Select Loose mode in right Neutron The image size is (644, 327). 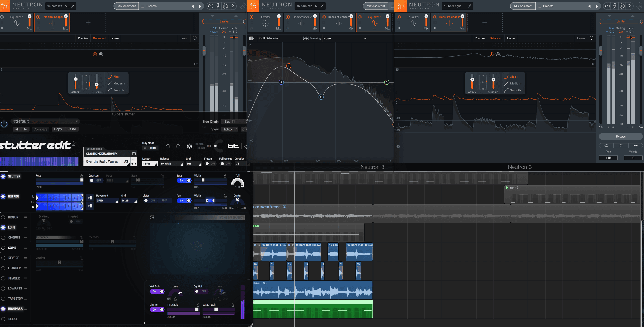pos(511,38)
